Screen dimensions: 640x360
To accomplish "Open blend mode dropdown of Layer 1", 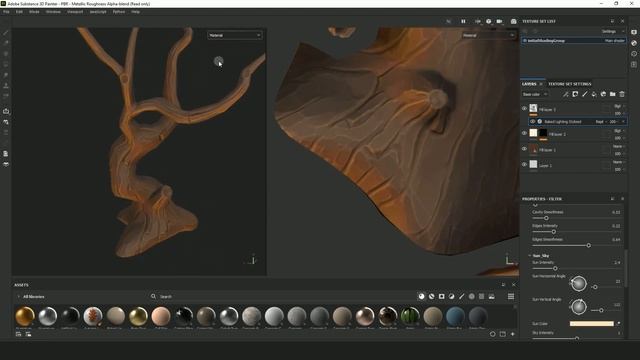I will click(x=619, y=162).
